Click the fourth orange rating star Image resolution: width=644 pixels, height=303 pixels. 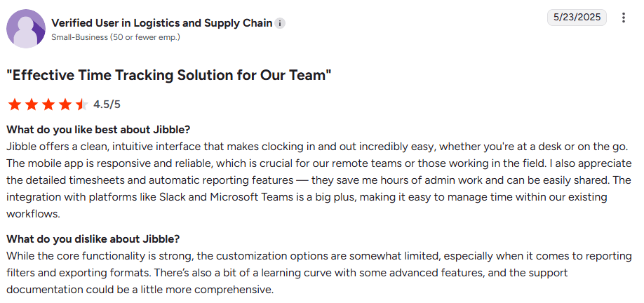point(65,105)
